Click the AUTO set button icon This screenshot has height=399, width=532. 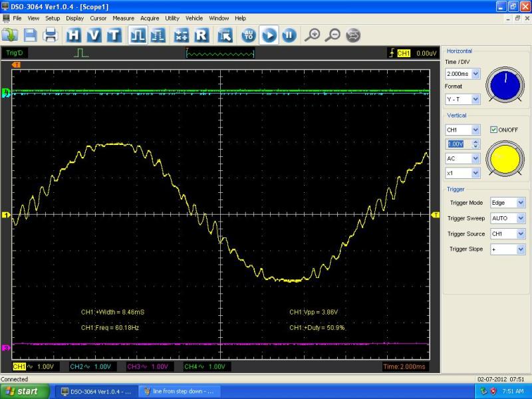coord(248,35)
